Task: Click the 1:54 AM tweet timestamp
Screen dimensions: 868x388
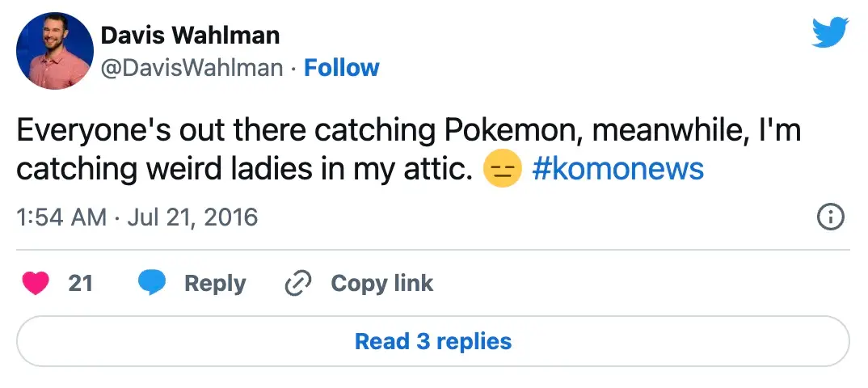Action: [x=61, y=217]
